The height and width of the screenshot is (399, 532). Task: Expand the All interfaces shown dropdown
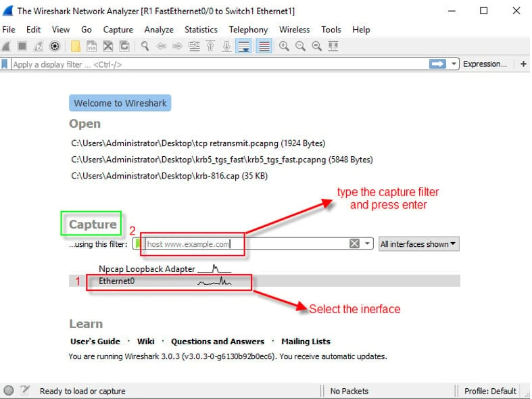[x=418, y=244]
